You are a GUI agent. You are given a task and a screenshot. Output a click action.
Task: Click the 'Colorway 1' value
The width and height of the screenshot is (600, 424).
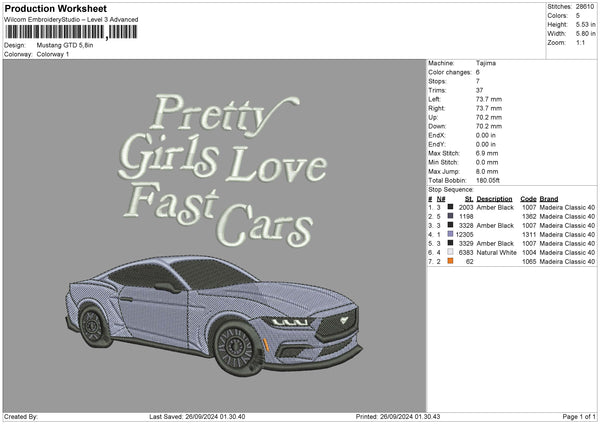pos(53,54)
